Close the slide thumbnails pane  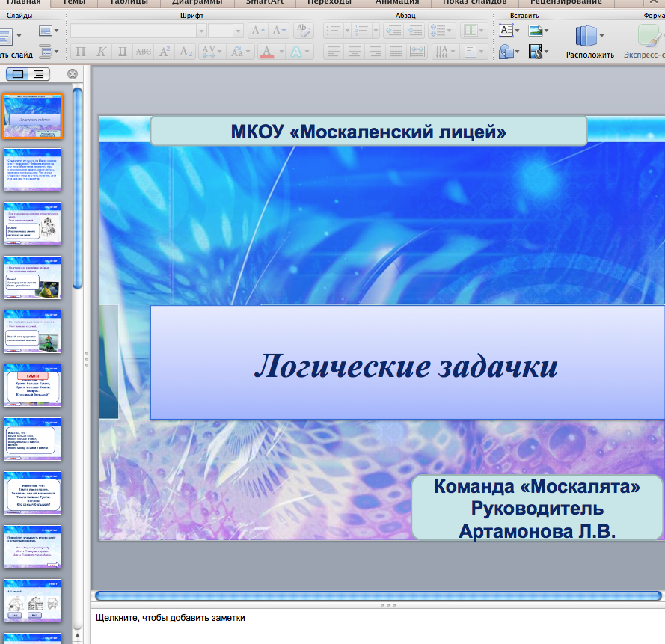tap(73, 74)
